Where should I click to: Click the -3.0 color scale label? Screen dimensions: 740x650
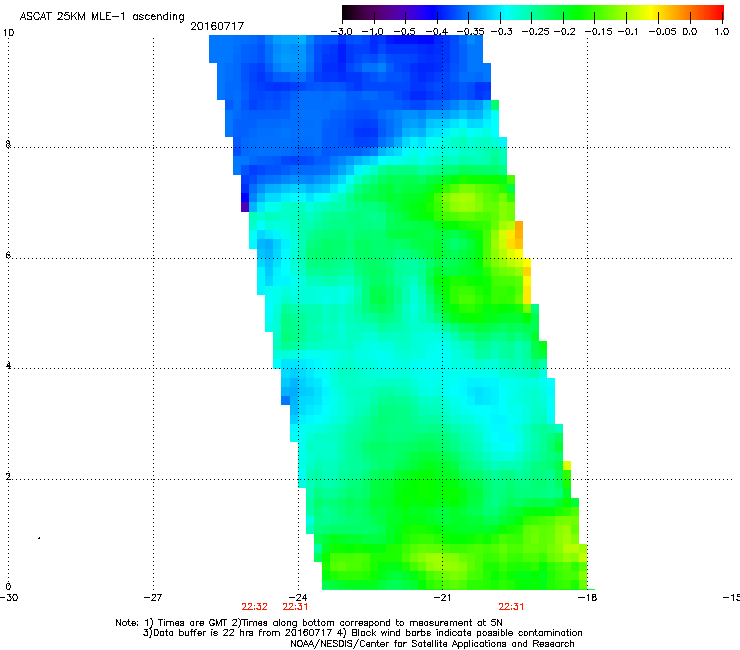pos(342,32)
